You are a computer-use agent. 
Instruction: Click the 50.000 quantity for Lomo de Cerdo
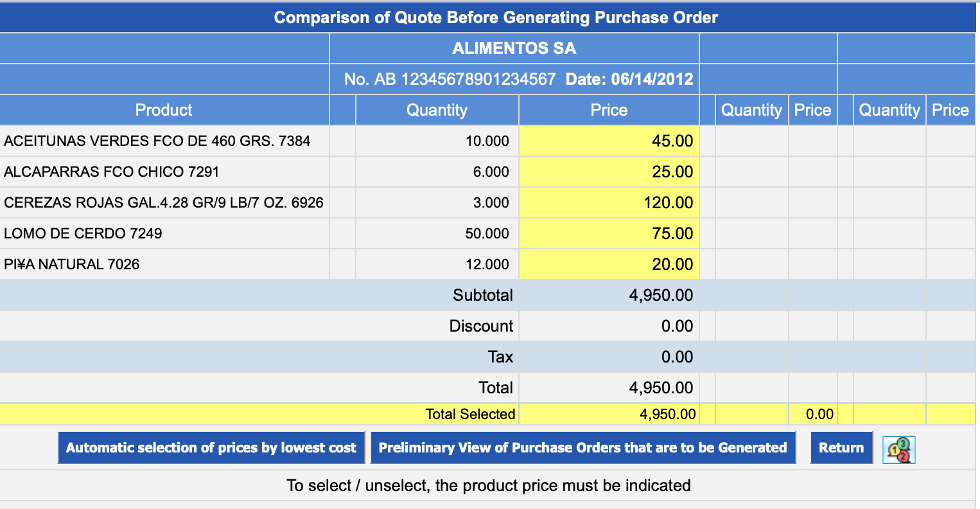487,233
